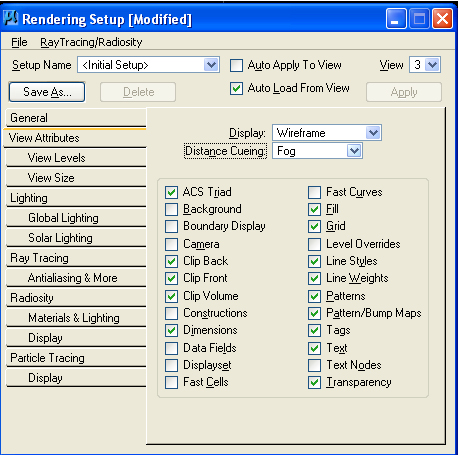Open the Distance Cueing dropdown showing Fog
Image resolution: width=458 pixels, height=455 pixels.
tap(354, 151)
